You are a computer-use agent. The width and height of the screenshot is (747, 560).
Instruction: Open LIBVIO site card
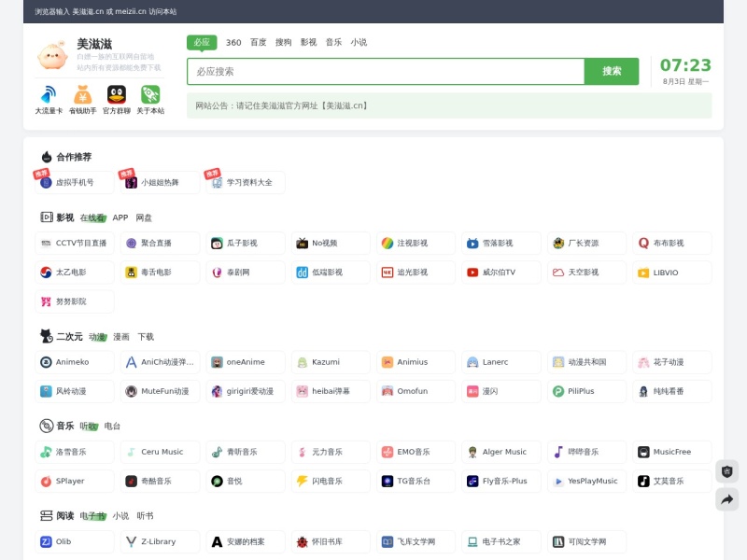[672, 273]
